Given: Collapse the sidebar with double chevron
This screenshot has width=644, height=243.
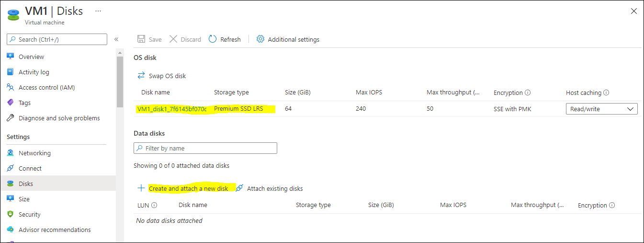Looking at the screenshot, I should pyautogui.click(x=116, y=39).
